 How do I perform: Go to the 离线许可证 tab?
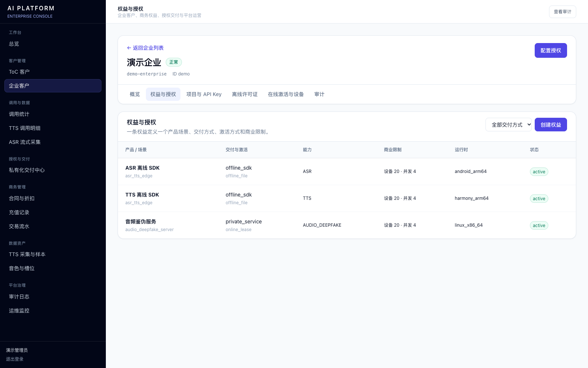point(245,94)
